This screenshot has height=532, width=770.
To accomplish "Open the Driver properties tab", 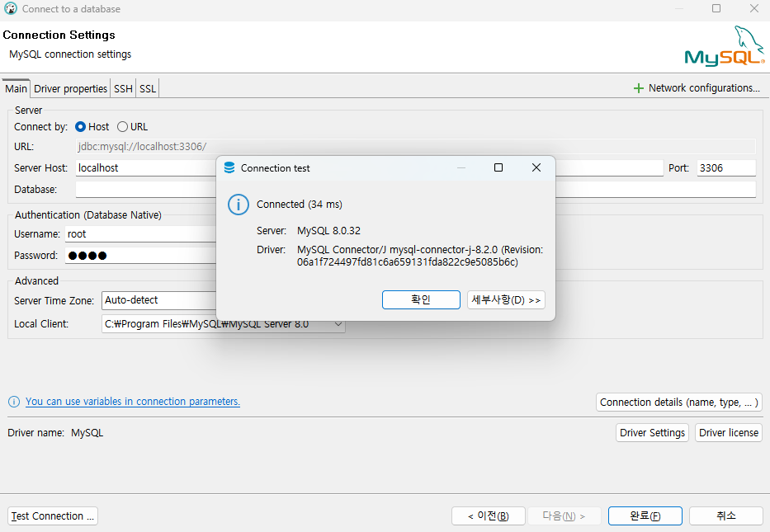I will [x=70, y=89].
